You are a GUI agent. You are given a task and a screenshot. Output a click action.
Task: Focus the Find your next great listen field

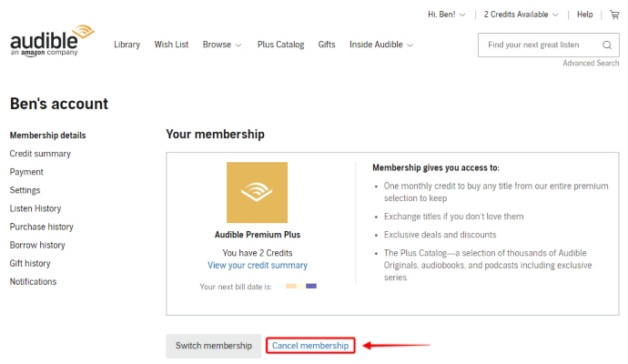541,45
